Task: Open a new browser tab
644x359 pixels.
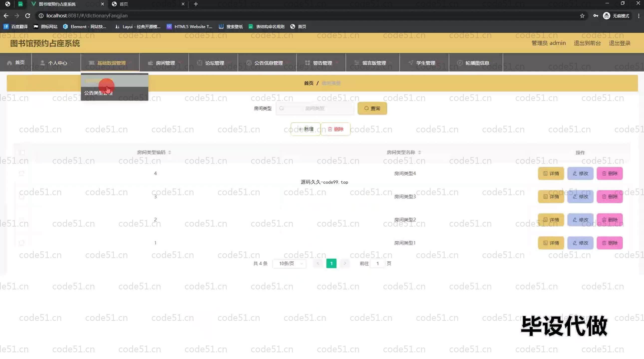Action: pos(196,4)
